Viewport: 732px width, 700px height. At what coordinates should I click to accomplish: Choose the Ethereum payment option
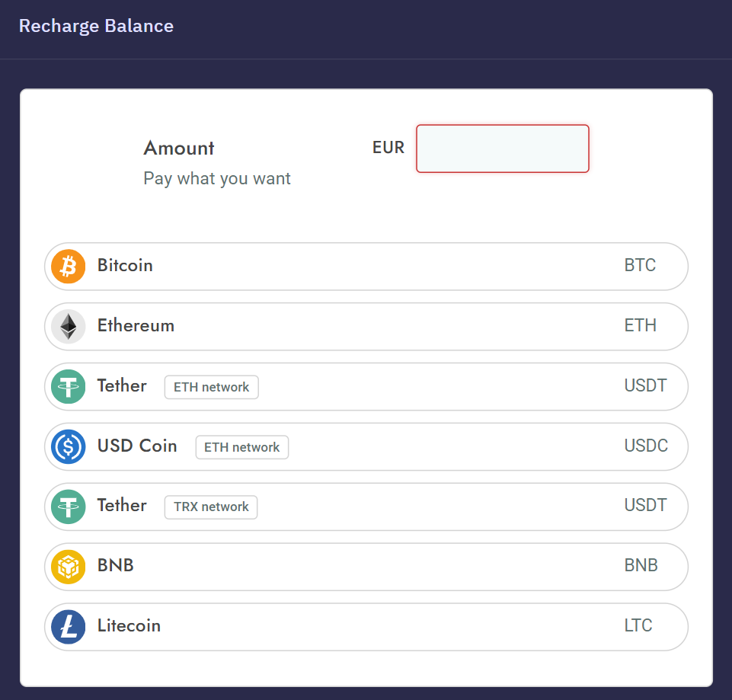tap(366, 327)
